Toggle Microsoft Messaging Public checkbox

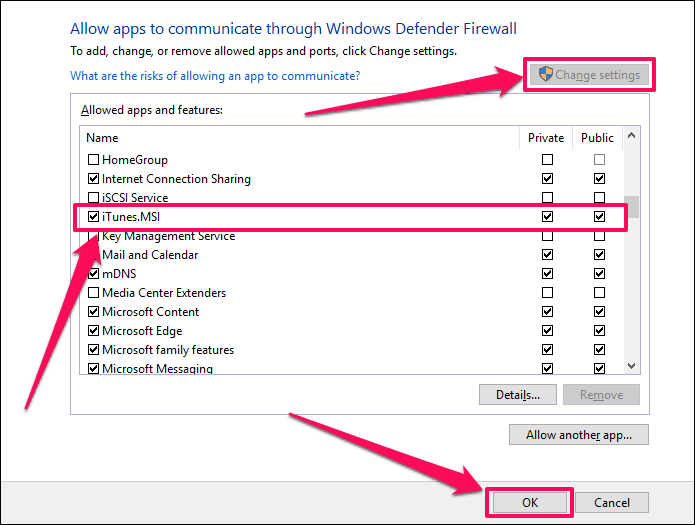(x=599, y=368)
